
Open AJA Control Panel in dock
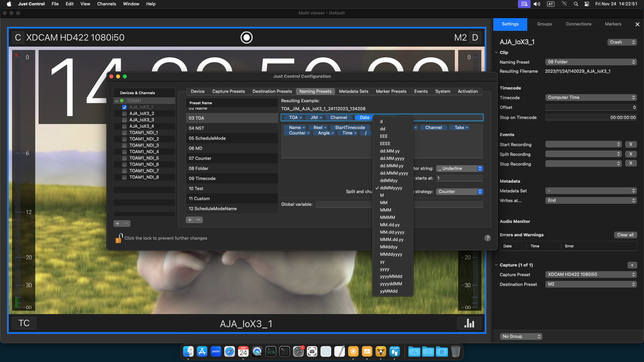(394, 351)
